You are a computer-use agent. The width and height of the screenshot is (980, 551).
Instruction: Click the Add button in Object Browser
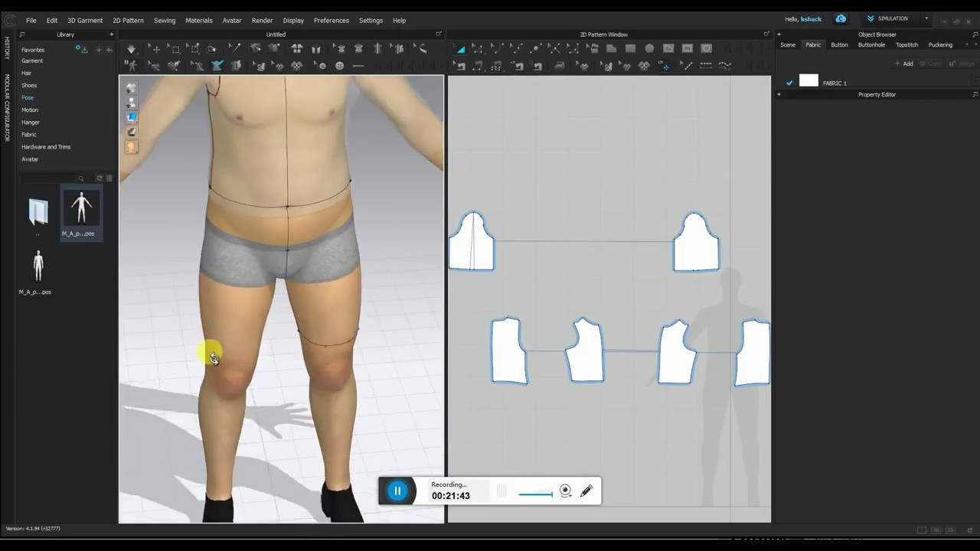(904, 64)
